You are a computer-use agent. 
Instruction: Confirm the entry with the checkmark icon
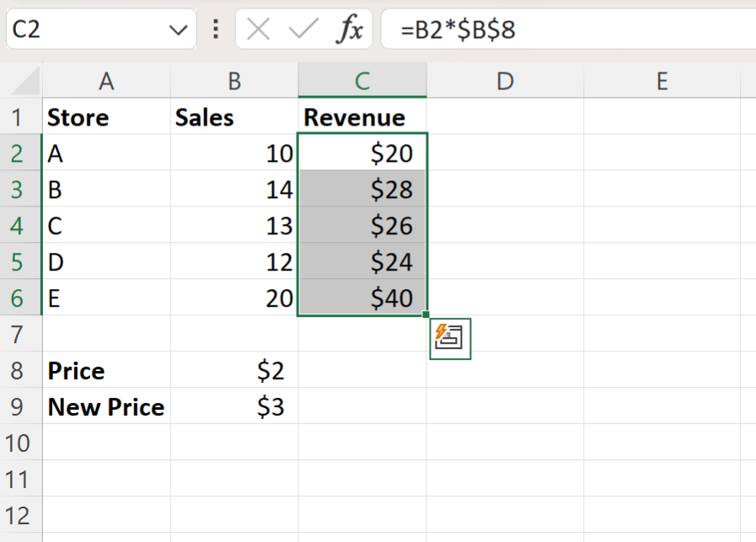(303, 30)
